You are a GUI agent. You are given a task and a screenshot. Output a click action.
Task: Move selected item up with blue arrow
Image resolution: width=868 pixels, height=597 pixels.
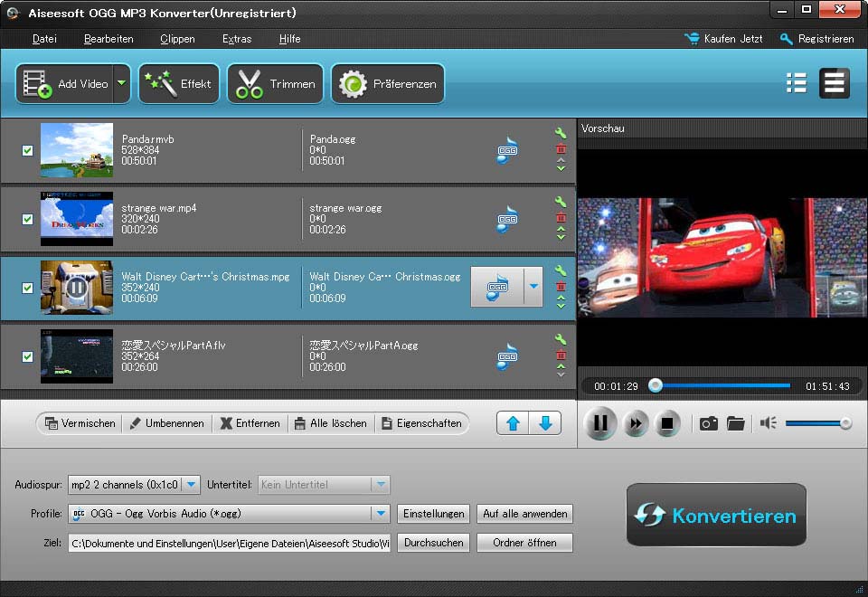(x=513, y=423)
